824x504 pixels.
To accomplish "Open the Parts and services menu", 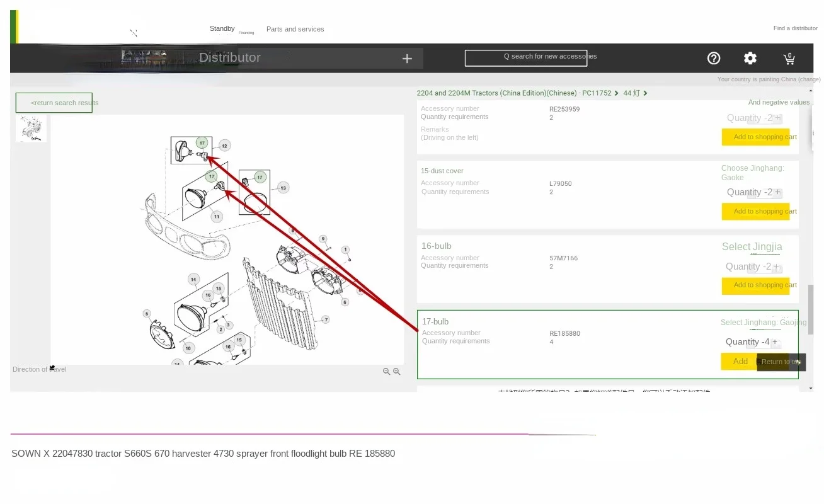I will tap(295, 29).
